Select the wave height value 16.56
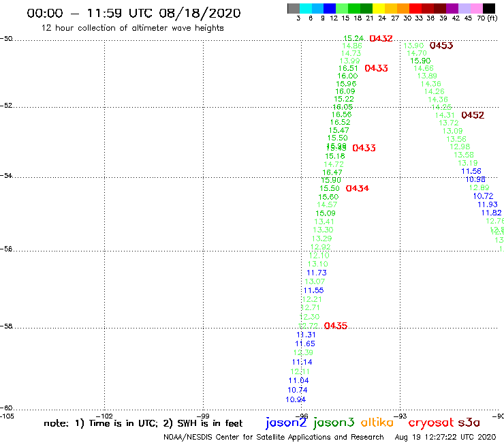This screenshot has width=504, height=443. tap(342, 114)
